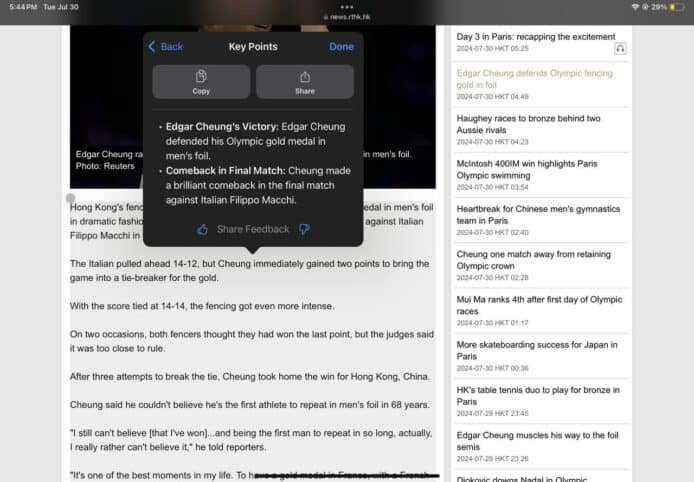The height and width of the screenshot is (482, 694).
Task: Open 'Edgar Cheung defends Olympic fencing gold' link
Action: [535, 79]
